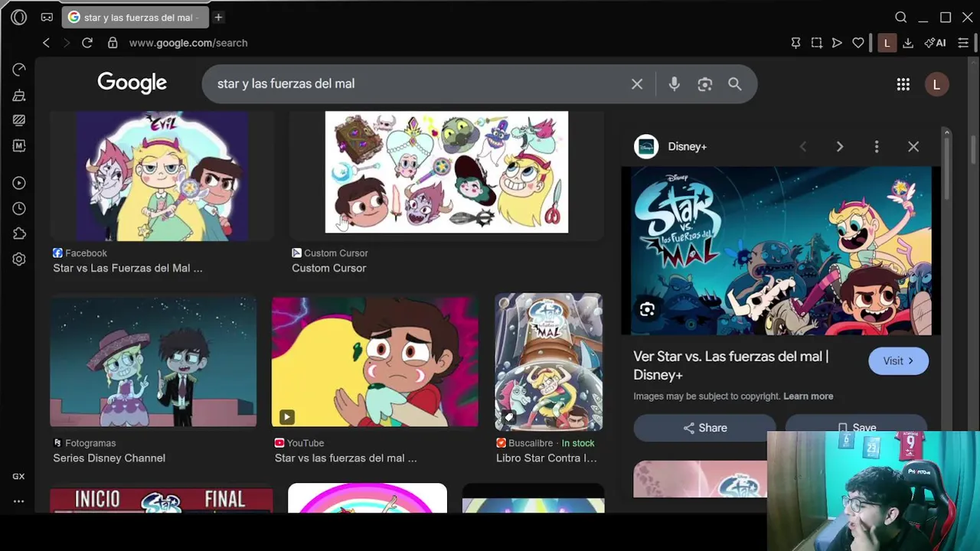Click the preview panel scrollbar up arrow
This screenshot has width=980, height=551.
pyautogui.click(x=946, y=133)
